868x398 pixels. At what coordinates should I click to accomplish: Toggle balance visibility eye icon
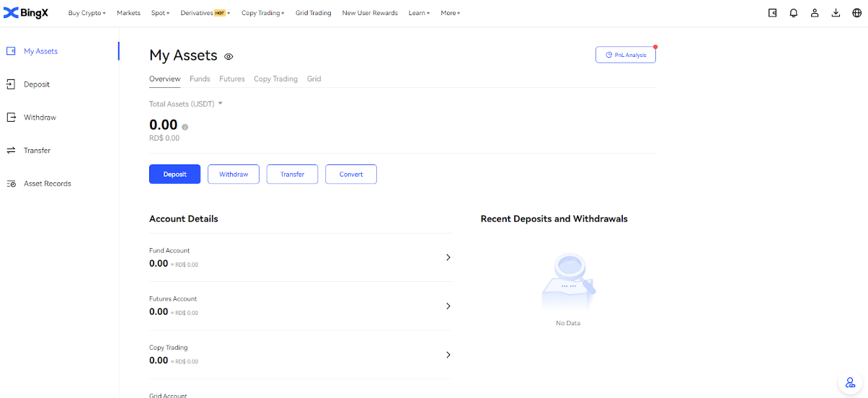pos(229,56)
